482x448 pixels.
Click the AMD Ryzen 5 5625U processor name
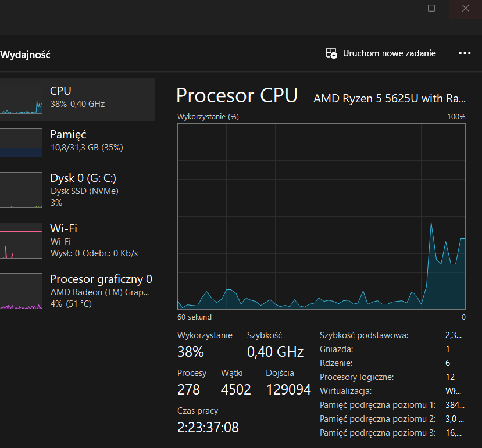click(x=390, y=98)
